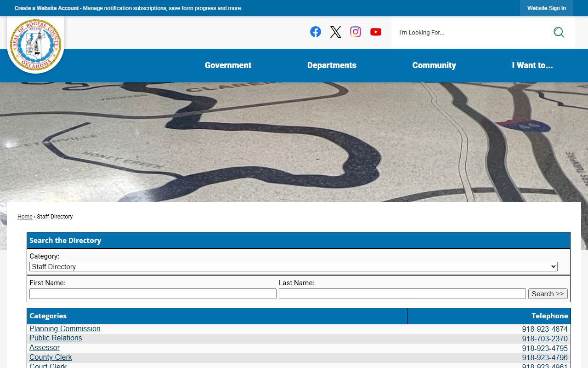Click Create a Website Account link

coord(46,8)
